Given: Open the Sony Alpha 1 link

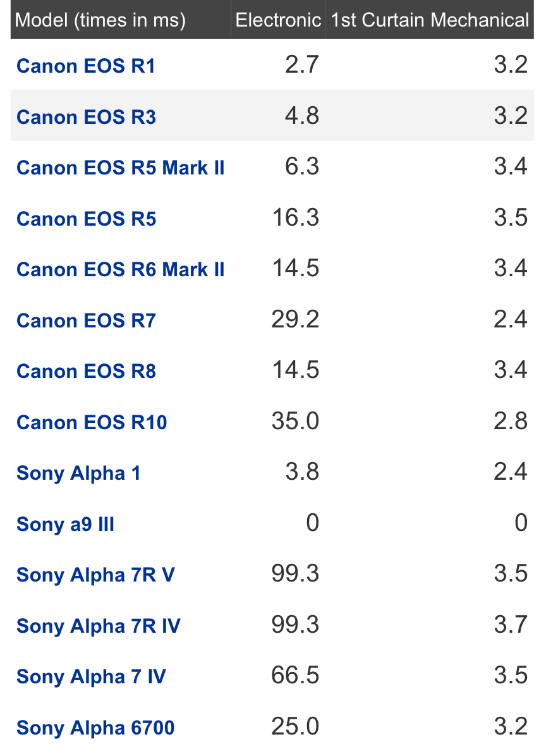Looking at the screenshot, I should pyautogui.click(x=78, y=473).
